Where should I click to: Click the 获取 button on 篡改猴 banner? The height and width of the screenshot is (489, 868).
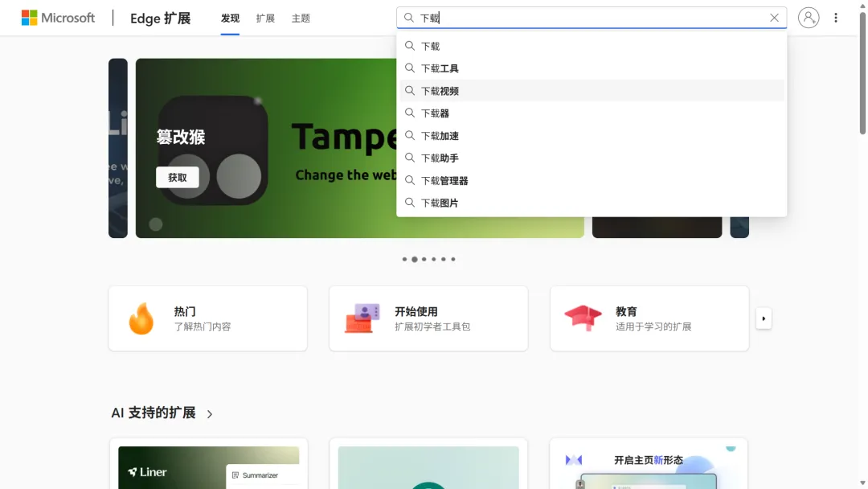[x=177, y=177]
